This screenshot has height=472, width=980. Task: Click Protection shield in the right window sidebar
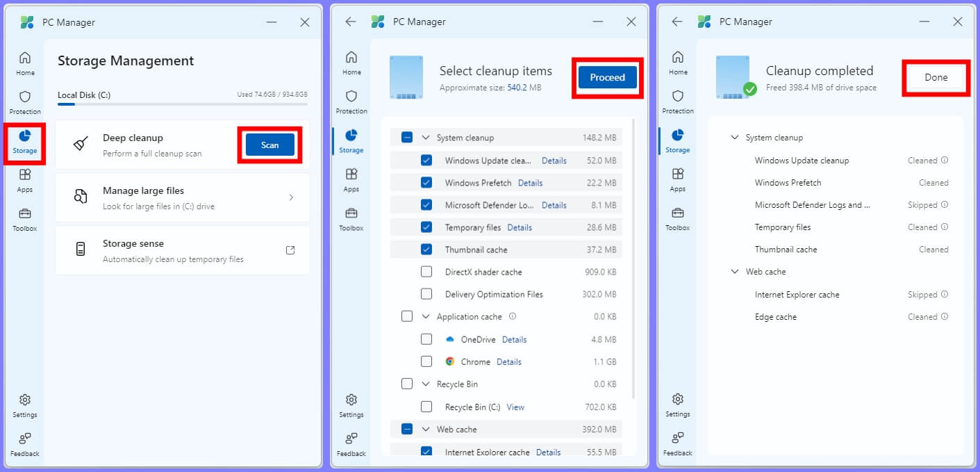678,96
